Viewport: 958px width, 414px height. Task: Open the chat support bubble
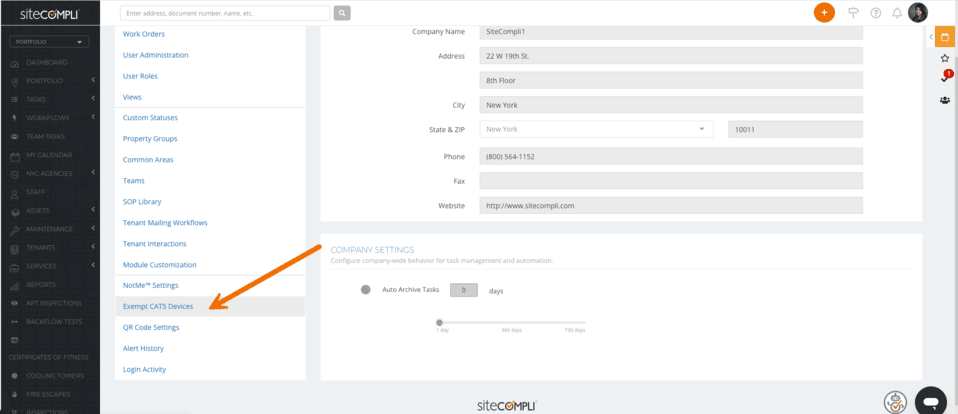(x=931, y=402)
